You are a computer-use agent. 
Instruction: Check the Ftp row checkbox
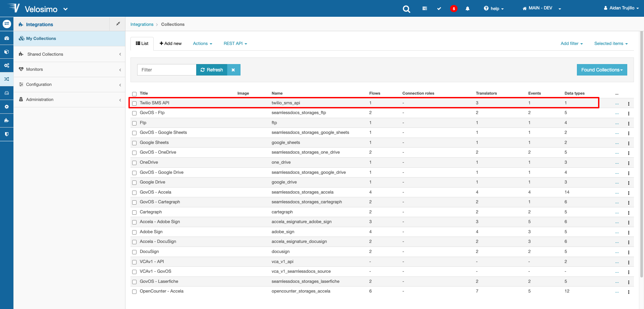pyautogui.click(x=134, y=123)
